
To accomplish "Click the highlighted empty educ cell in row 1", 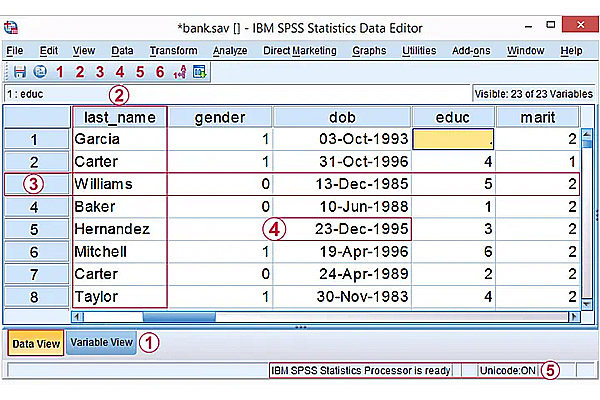I will 453,139.
